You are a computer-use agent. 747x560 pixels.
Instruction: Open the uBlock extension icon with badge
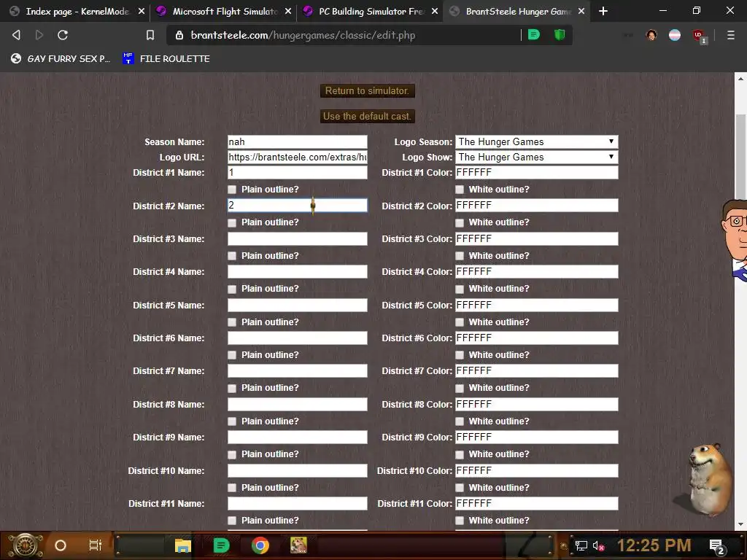coord(700,36)
